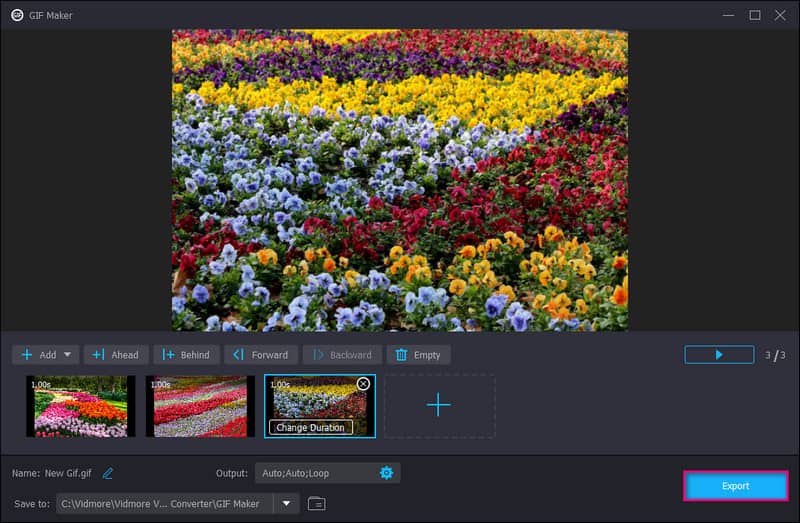
Task: Insert image Ahead of the selection
Action: point(116,355)
